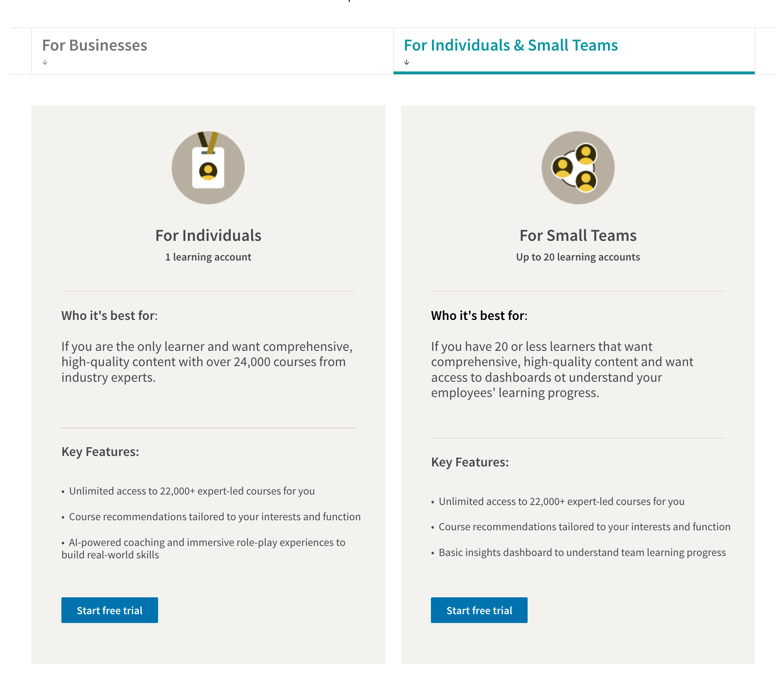Select the For Individuals & Small Teams tab
This screenshot has height=680, width=784.
511,45
